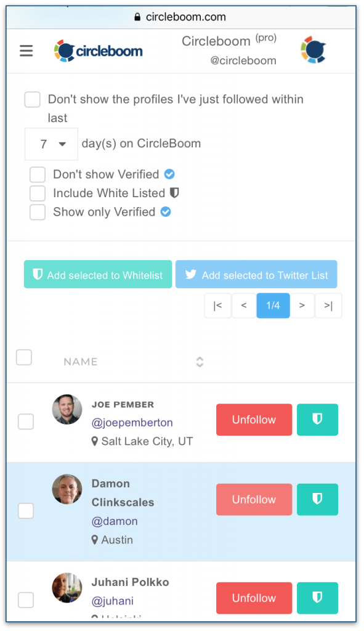This screenshot has width=364, height=631.
Task: Click Add selected to Twitter List
Action: click(256, 274)
